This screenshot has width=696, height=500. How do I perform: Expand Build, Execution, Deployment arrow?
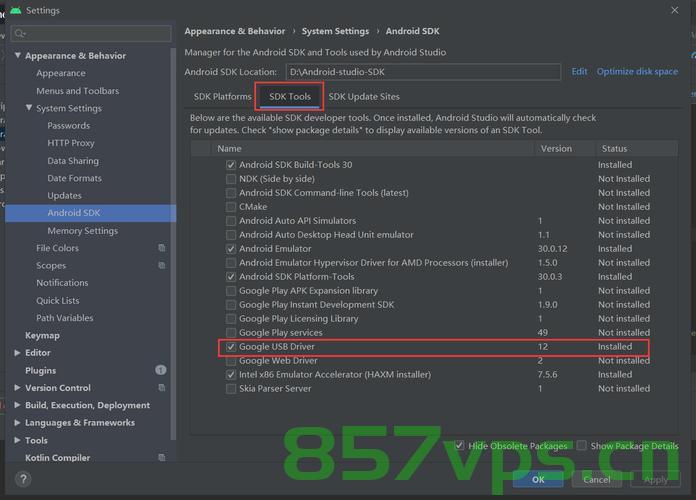coord(18,405)
